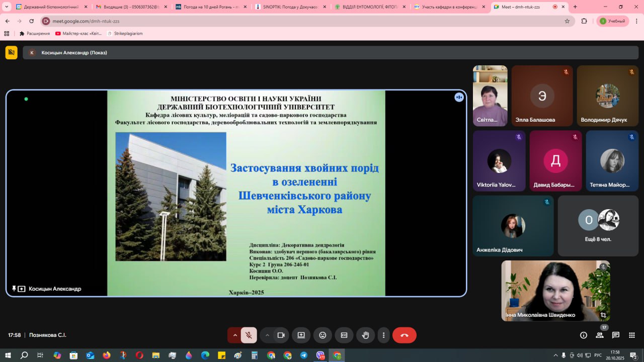Open meeting details info icon
The width and height of the screenshot is (644, 362).
pyautogui.click(x=583, y=335)
